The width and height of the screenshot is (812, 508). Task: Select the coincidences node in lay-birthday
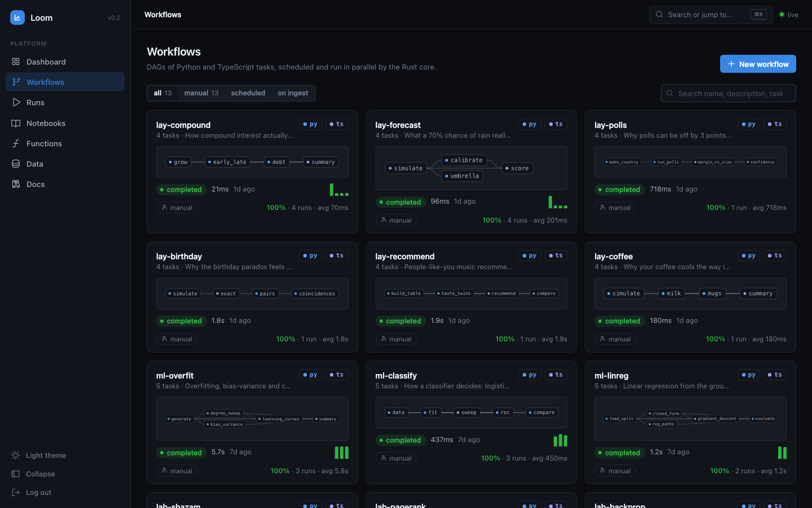pyautogui.click(x=315, y=294)
